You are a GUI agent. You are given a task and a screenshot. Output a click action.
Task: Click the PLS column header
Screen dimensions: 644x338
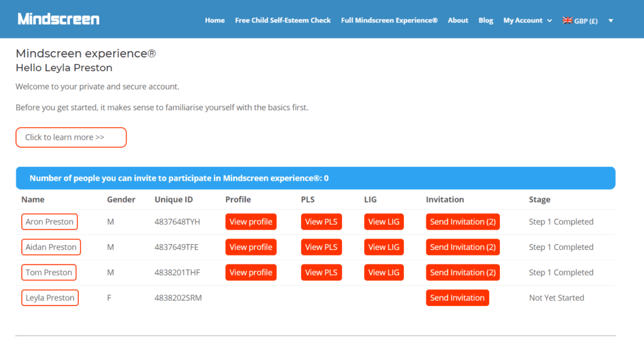coord(308,200)
